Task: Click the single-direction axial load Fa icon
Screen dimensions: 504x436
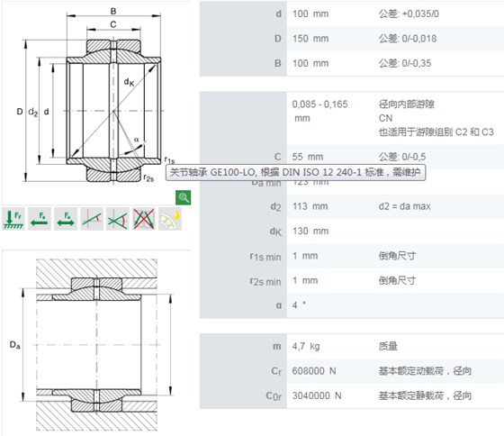Action: click(x=40, y=219)
